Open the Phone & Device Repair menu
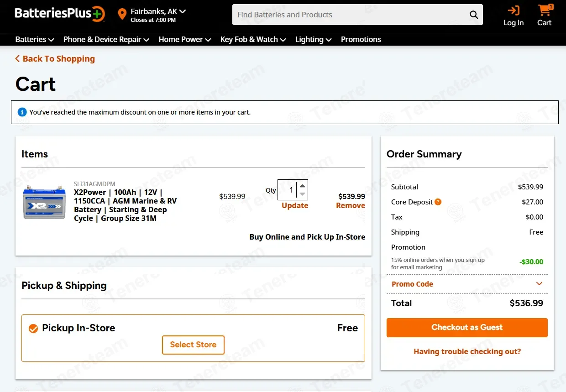This screenshot has height=392, width=566. (106, 39)
